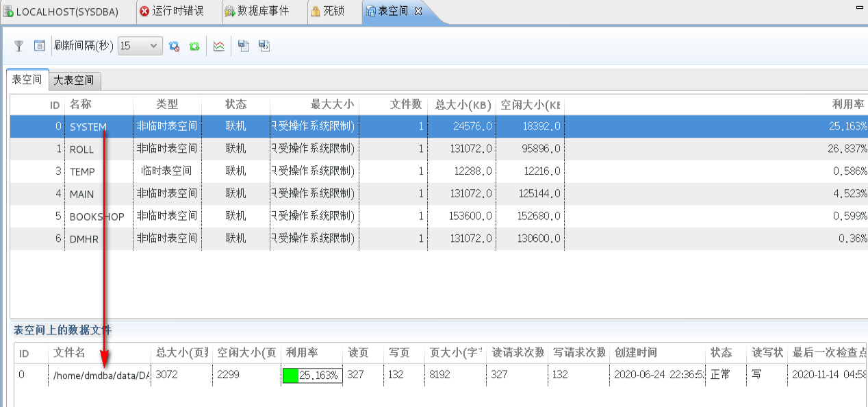Click the first save export icon
Image resolution: width=868 pixels, height=407 pixels.
(243, 46)
